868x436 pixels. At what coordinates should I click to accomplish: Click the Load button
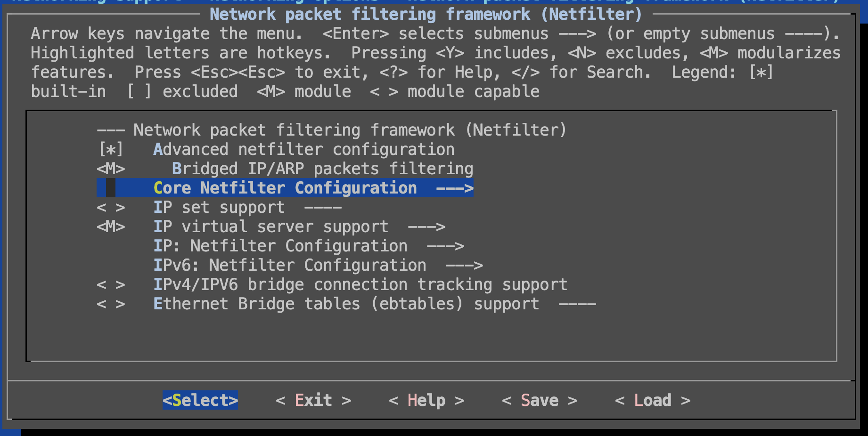652,400
